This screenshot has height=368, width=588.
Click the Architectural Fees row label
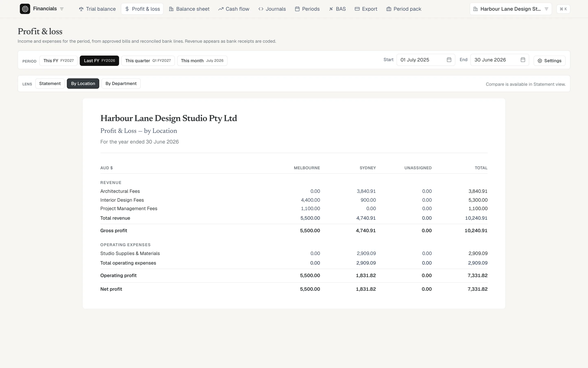pos(120,191)
